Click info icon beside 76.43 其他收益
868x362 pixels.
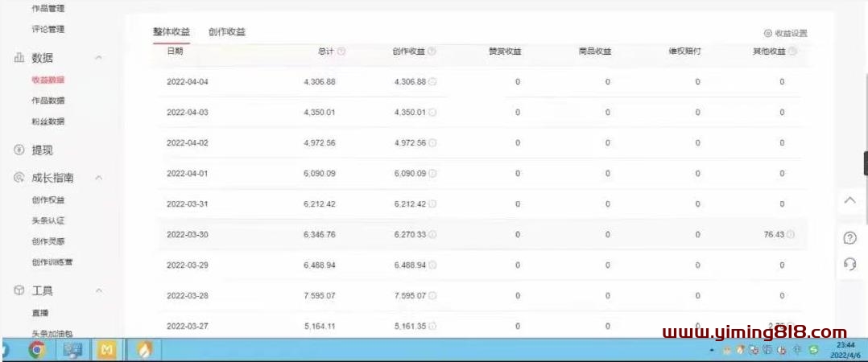click(x=791, y=234)
